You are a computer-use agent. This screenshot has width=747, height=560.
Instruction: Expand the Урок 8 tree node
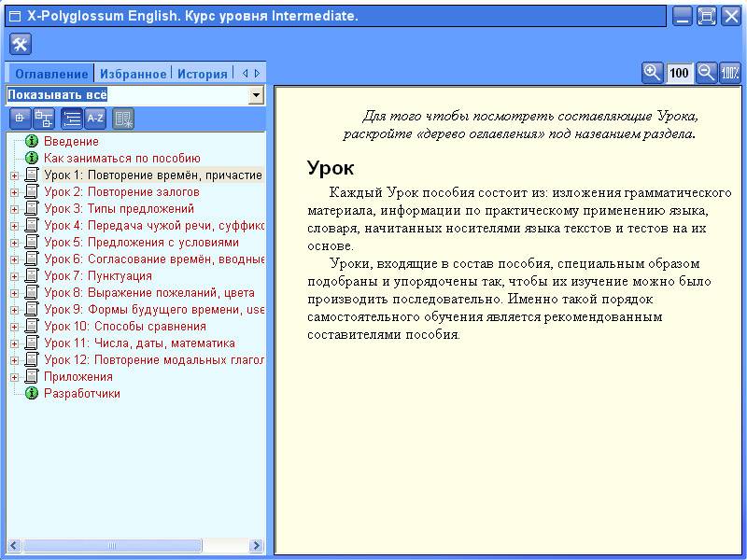click(x=14, y=293)
